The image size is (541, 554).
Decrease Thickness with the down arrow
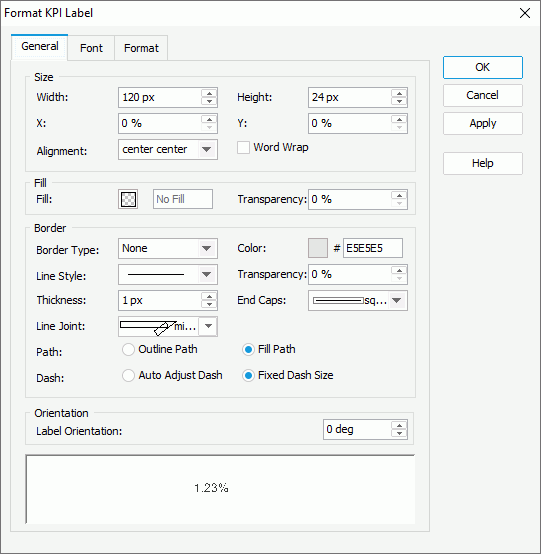coord(209,305)
